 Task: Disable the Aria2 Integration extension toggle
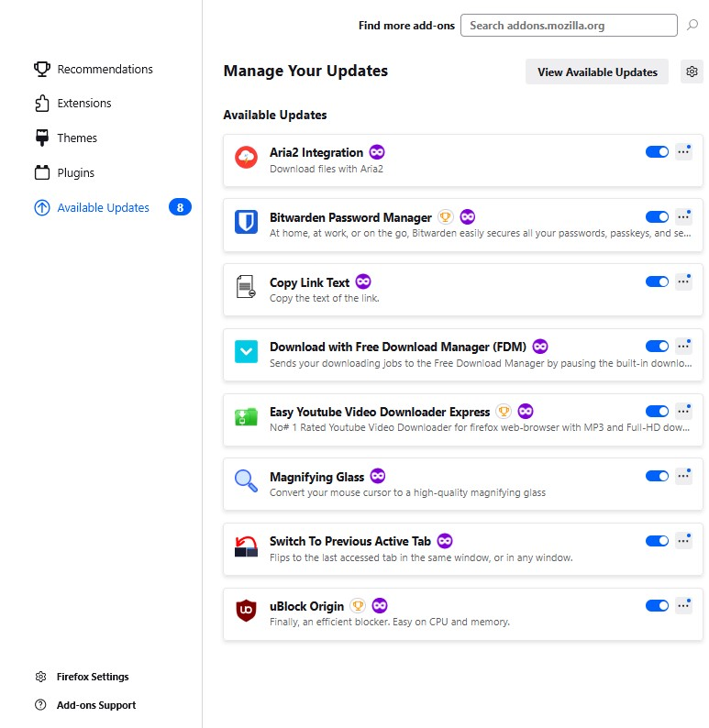click(657, 152)
